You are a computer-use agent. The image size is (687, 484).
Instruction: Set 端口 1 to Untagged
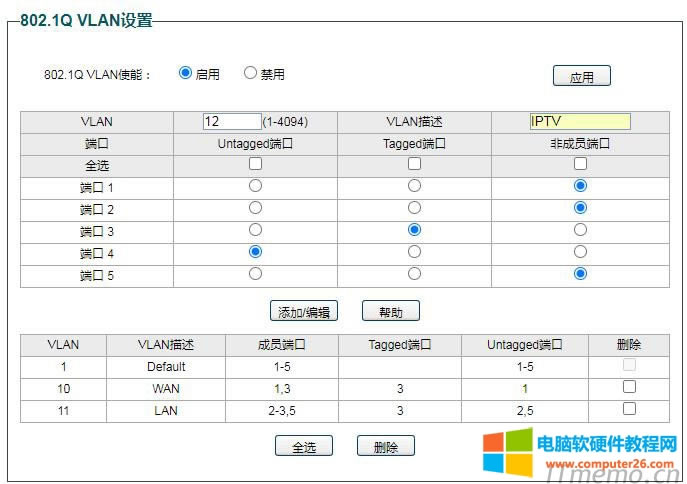(x=255, y=186)
